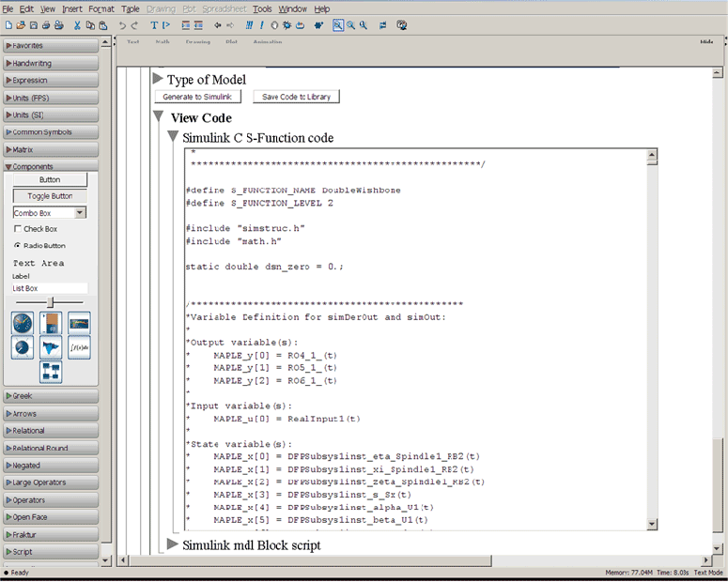Screen dimensions: 728x582
Task: Select the math expression integral component icon
Action: click(x=79, y=348)
